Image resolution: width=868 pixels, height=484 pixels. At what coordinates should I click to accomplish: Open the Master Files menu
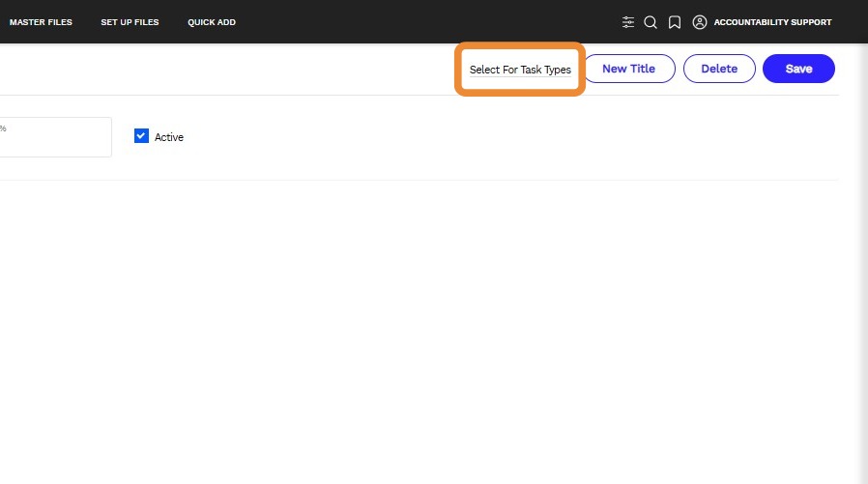tap(41, 22)
